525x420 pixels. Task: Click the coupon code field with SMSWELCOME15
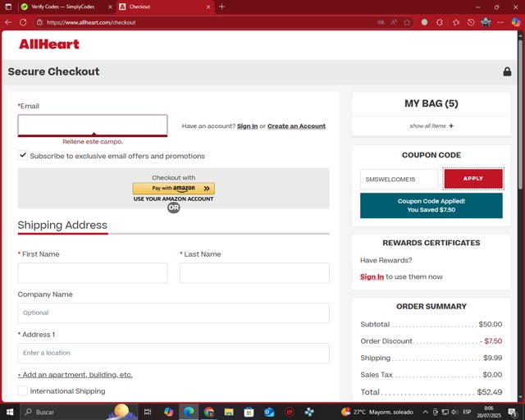[x=399, y=179]
